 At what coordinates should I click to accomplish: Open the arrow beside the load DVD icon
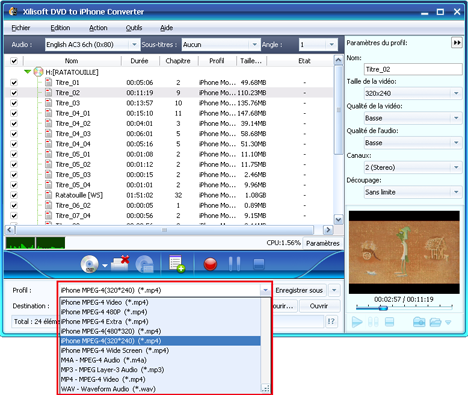105,266
